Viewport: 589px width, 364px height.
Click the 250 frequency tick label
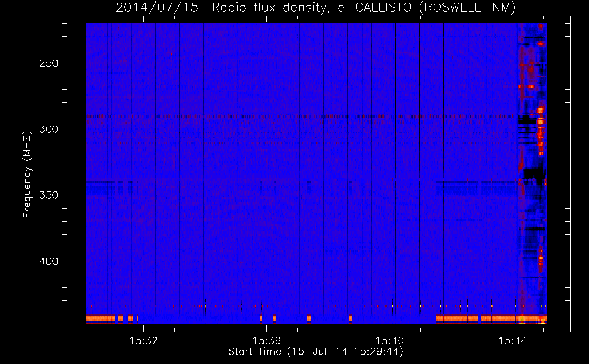pos(49,63)
